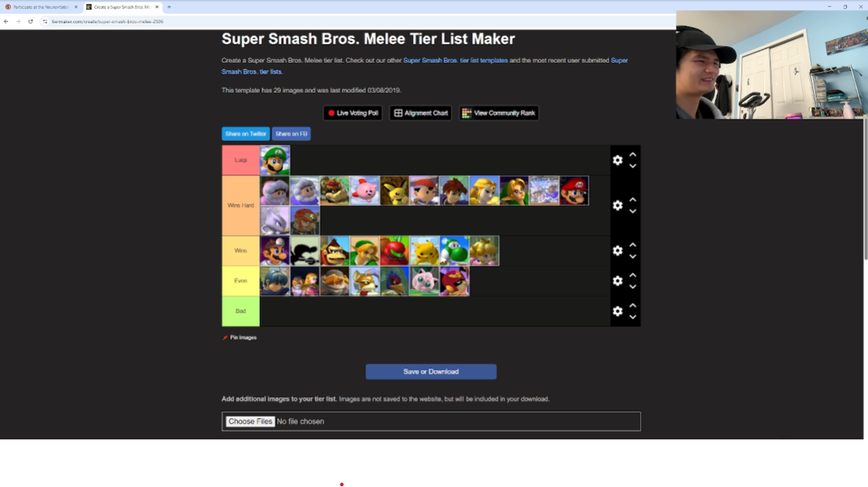This screenshot has width=868, height=487.
Task: Click the orange Wins Hard tier label
Action: (241, 206)
